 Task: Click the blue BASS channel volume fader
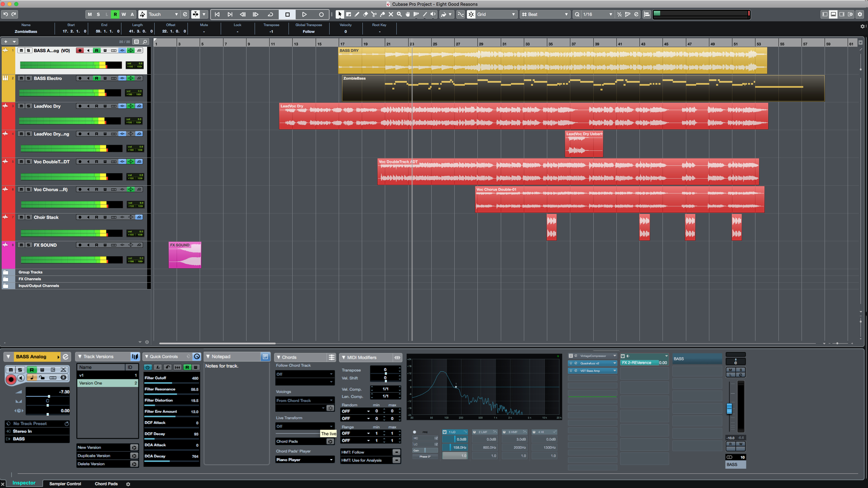[729, 409]
